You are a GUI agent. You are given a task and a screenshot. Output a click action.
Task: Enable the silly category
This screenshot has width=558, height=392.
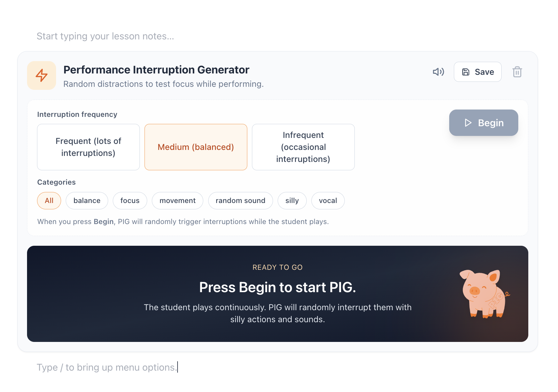point(292,201)
